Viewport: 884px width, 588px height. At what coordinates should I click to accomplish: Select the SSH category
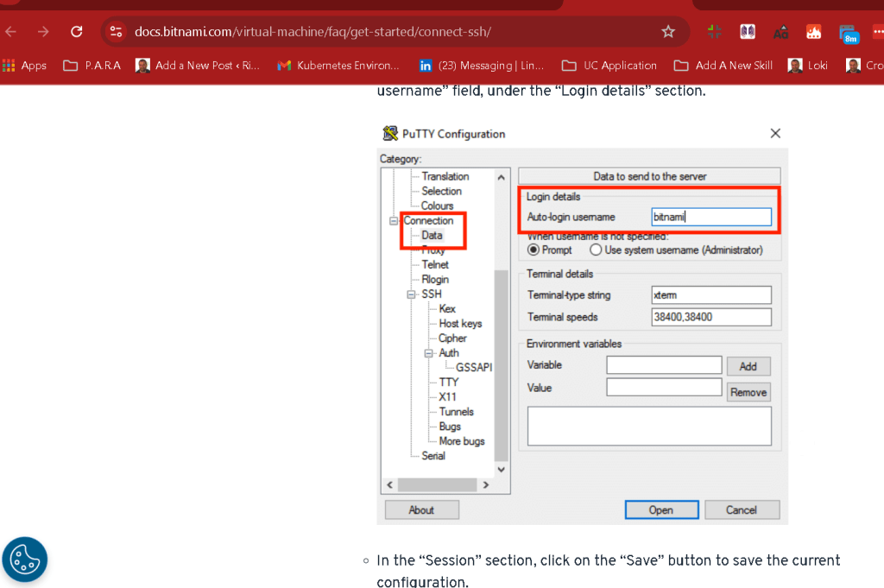click(432, 294)
